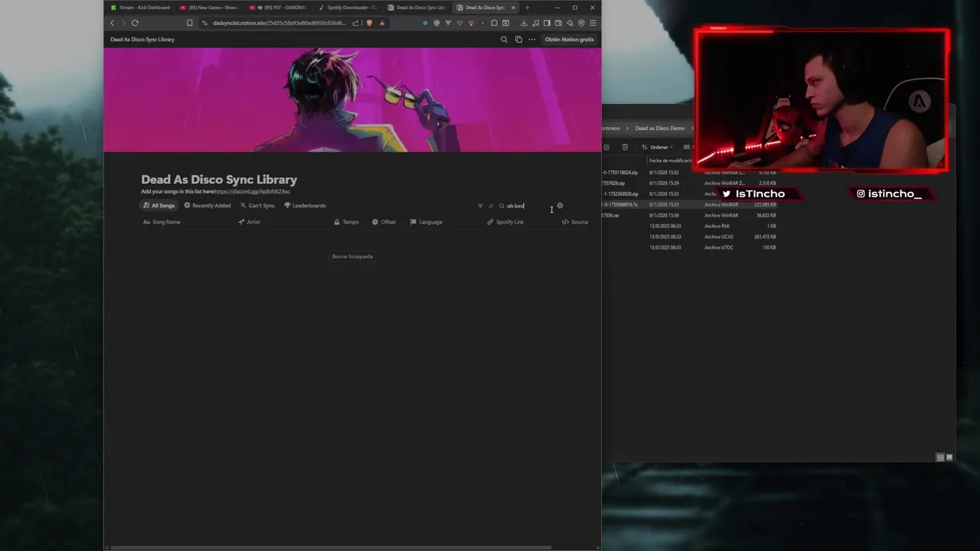Viewport: 980px width, 551px height.
Task: Select the Archivo PAK file row
Action: point(690,226)
